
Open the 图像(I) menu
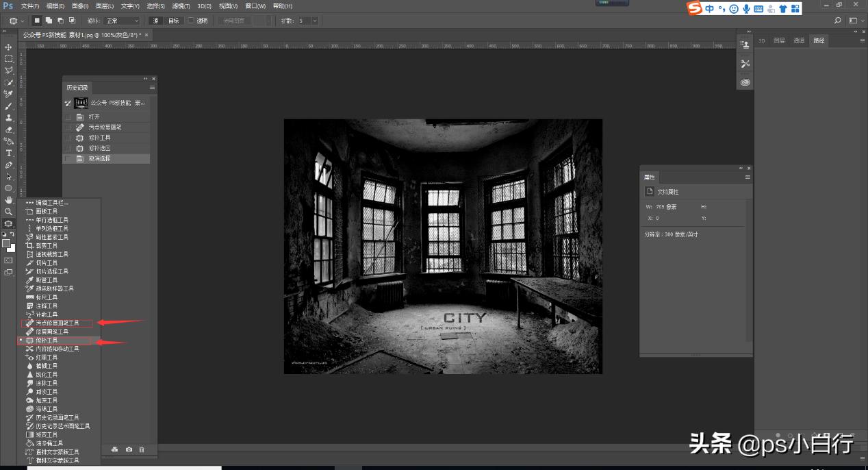pyautogui.click(x=80, y=5)
